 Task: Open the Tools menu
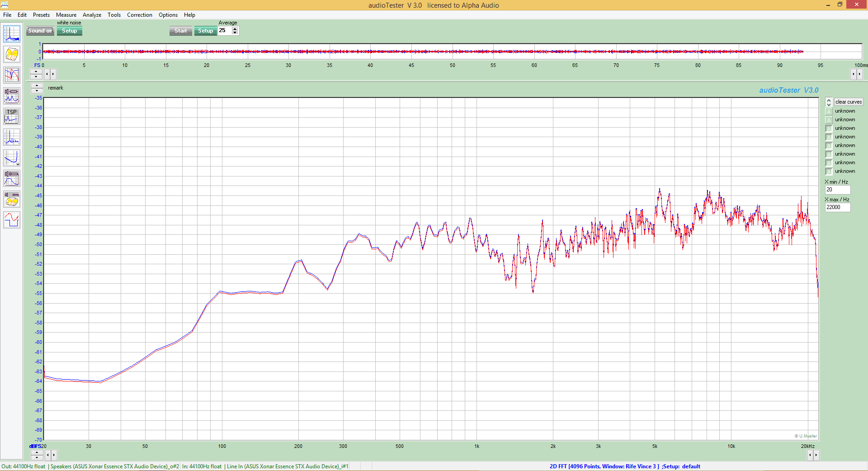[x=114, y=15]
